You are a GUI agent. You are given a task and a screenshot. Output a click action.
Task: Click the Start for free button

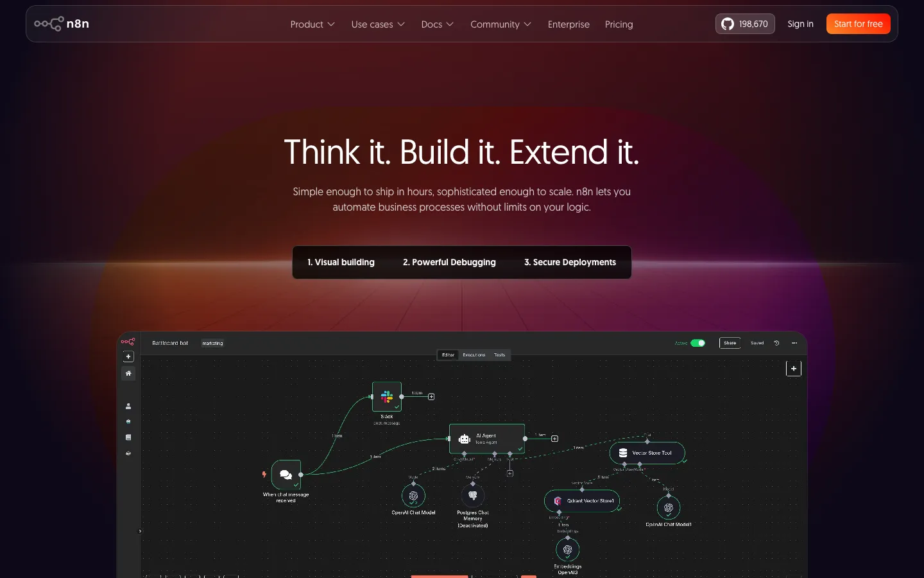click(858, 24)
